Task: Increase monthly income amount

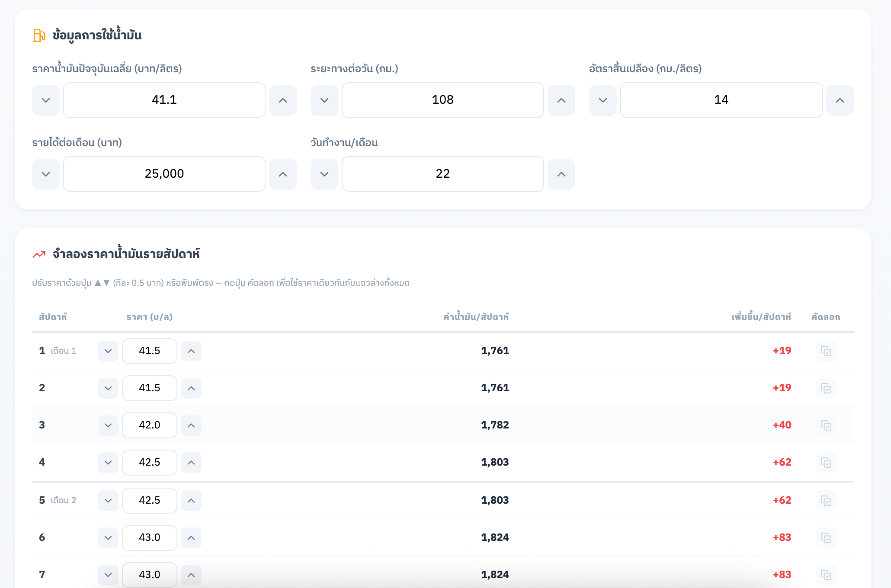Action: (283, 174)
